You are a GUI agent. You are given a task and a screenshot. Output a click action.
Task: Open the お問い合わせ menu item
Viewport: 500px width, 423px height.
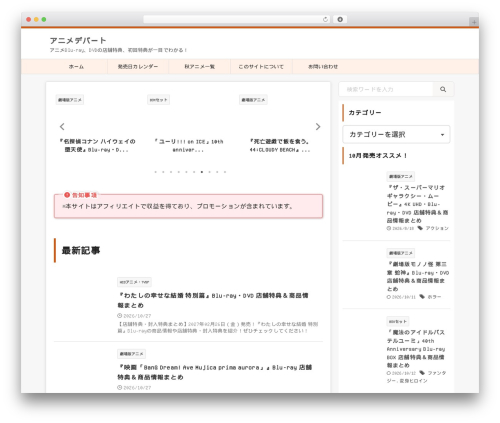323,67
